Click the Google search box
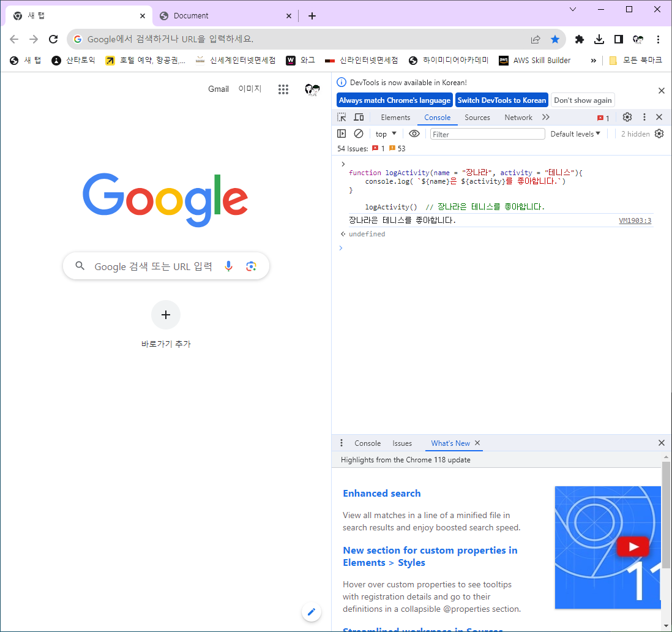The width and height of the screenshot is (672, 632). tap(166, 266)
